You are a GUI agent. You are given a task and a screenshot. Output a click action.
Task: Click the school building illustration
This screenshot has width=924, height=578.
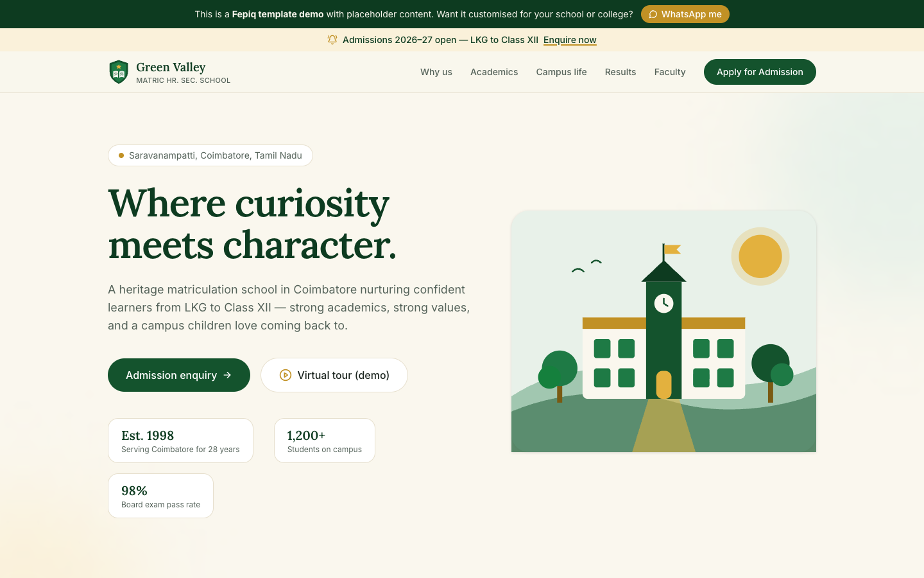click(663, 331)
